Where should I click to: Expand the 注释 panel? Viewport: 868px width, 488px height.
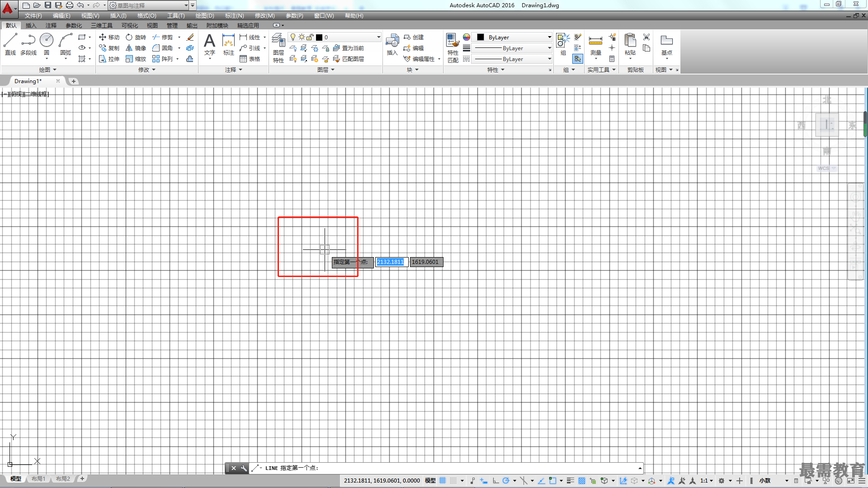234,70
